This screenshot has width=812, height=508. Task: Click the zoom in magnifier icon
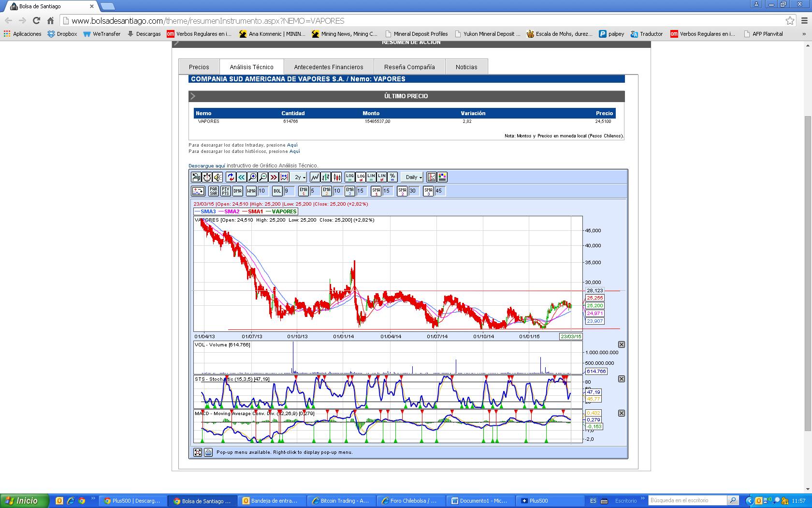(x=252, y=177)
